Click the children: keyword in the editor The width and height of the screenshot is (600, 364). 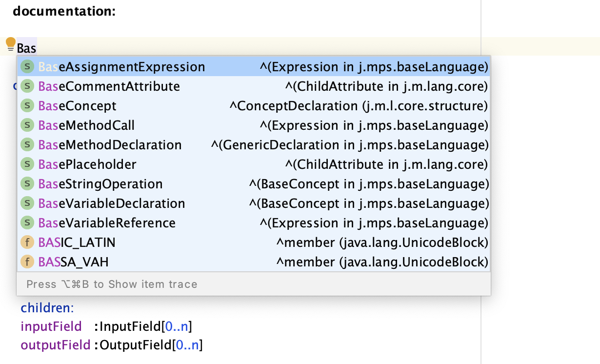pos(46,308)
